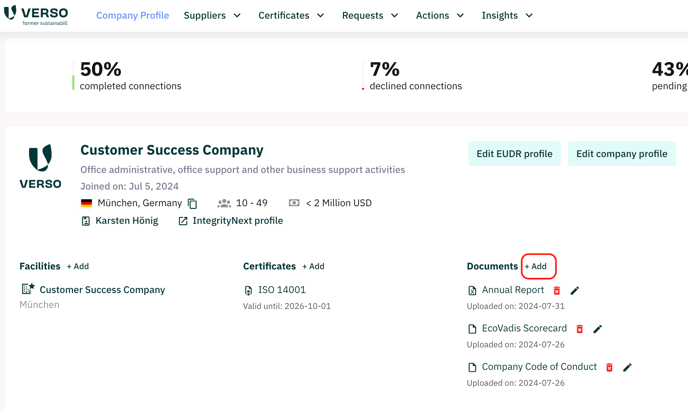This screenshot has width=688, height=411.
Task: Edit the Company Code of Conduct
Action: [627, 367]
